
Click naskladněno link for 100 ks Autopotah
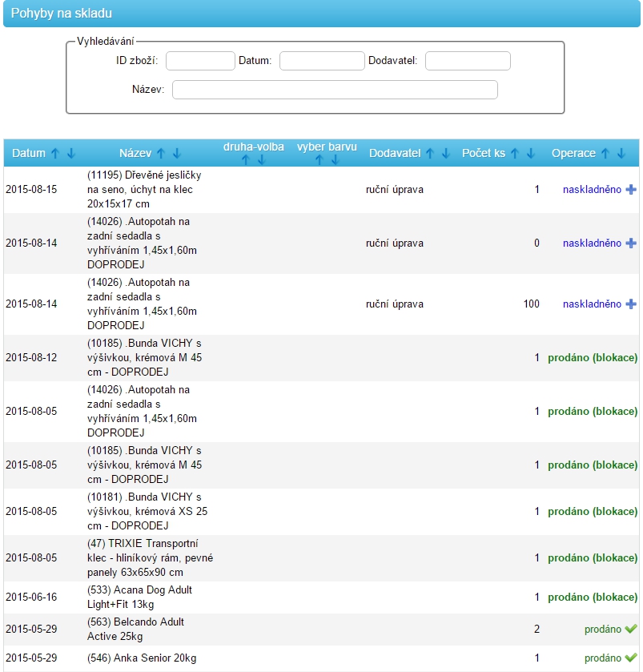[x=592, y=304]
